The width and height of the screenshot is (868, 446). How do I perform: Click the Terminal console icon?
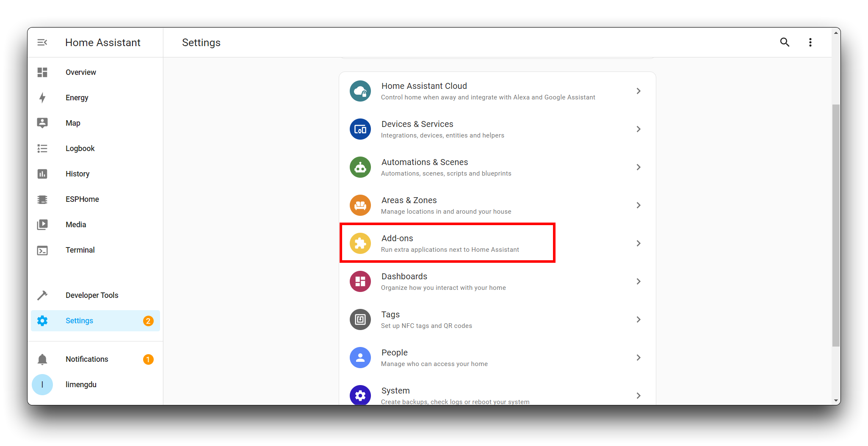42,251
